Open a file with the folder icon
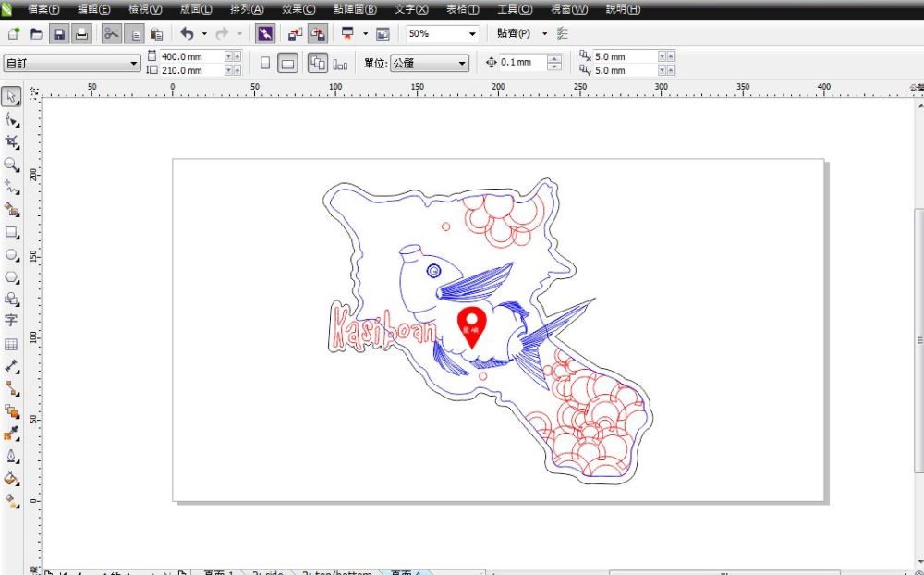 pos(37,33)
